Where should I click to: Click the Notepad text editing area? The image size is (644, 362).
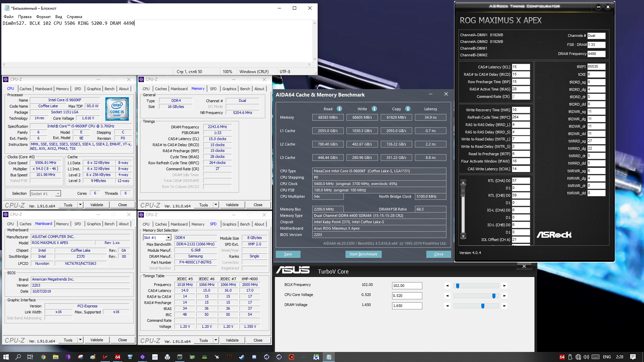click(157, 41)
